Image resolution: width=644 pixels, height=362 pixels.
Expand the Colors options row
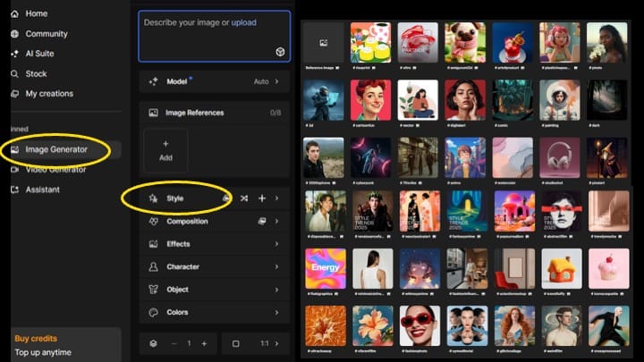click(x=215, y=312)
